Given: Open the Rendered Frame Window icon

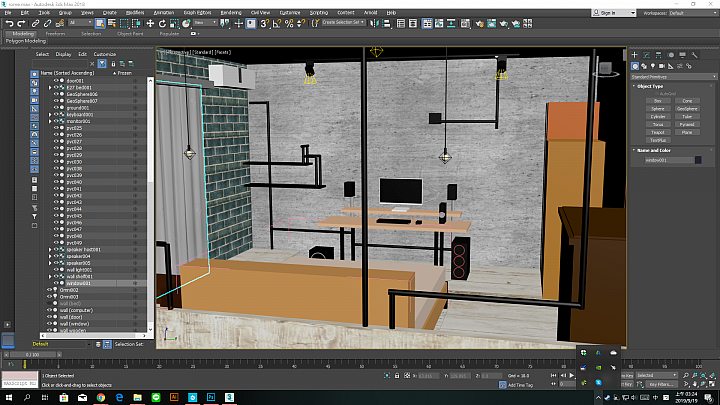Looking at the screenshot, I should coord(491,23).
